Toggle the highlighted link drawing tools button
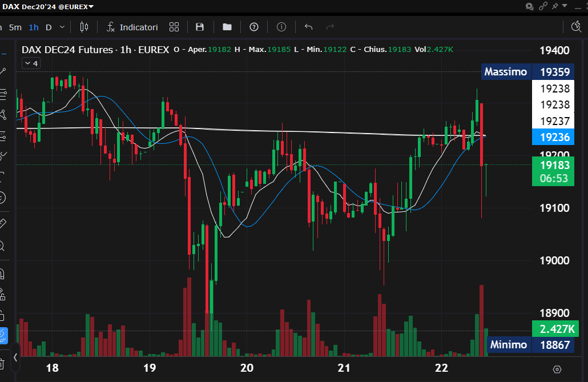The height and width of the screenshot is (382, 588). 2,335
